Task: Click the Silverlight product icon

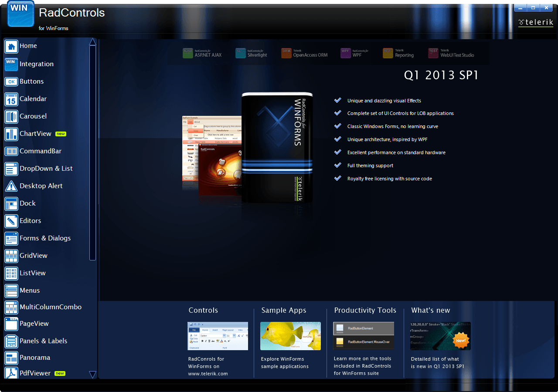Action: 241,53
